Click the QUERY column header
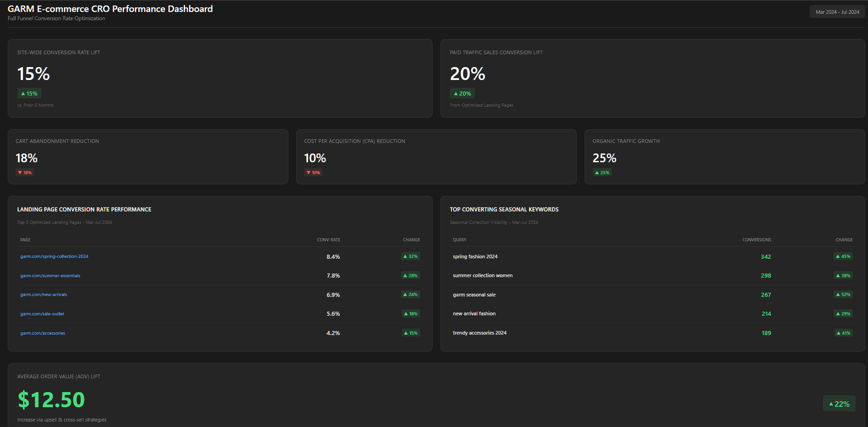This screenshot has height=427, width=868. click(460, 240)
